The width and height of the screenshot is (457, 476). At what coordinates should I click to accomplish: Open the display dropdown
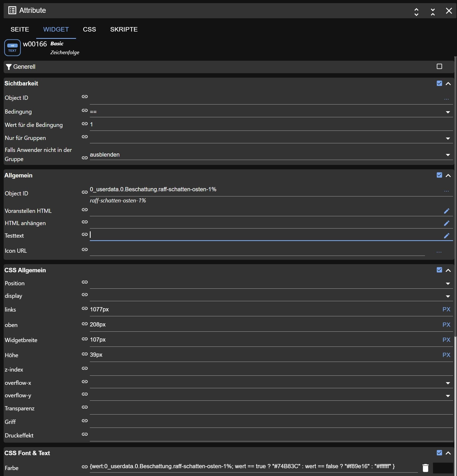coord(448,296)
